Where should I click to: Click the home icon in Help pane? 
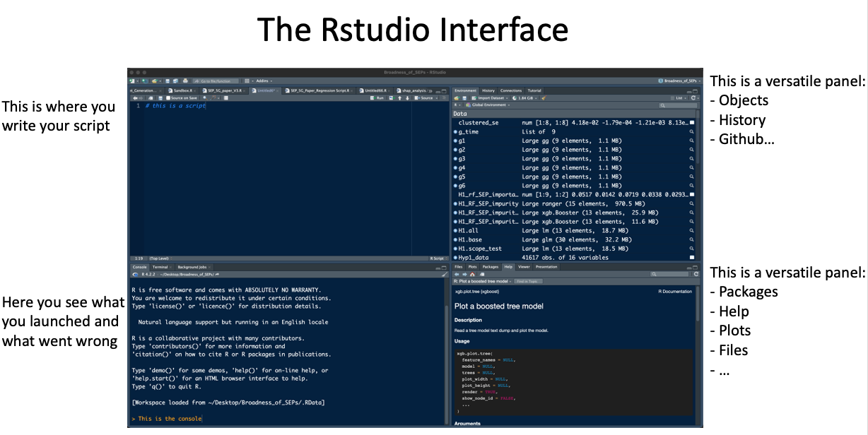[472, 274]
